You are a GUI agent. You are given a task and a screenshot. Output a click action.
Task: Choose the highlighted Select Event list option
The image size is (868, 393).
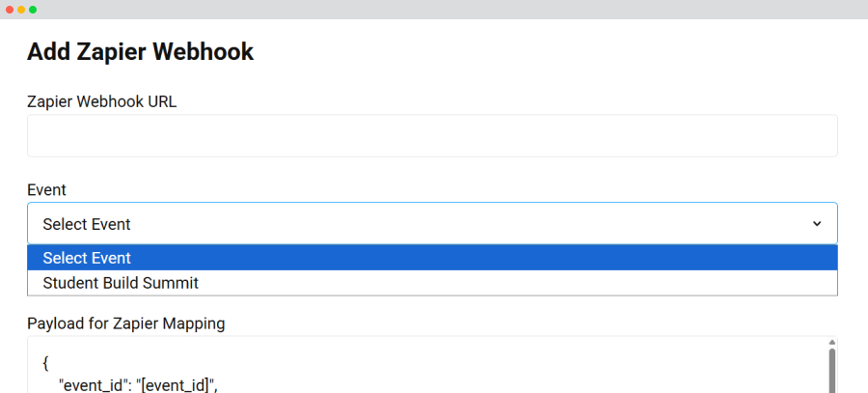click(x=87, y=258)
